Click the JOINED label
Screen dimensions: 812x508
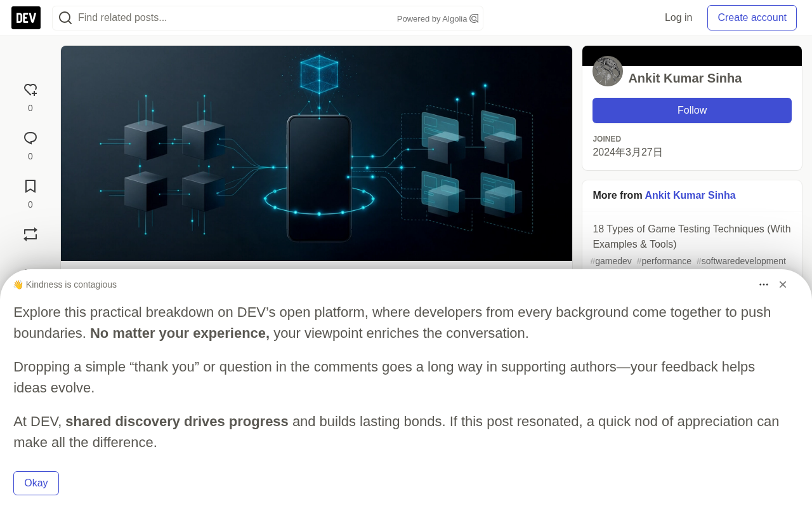point(607,139)
